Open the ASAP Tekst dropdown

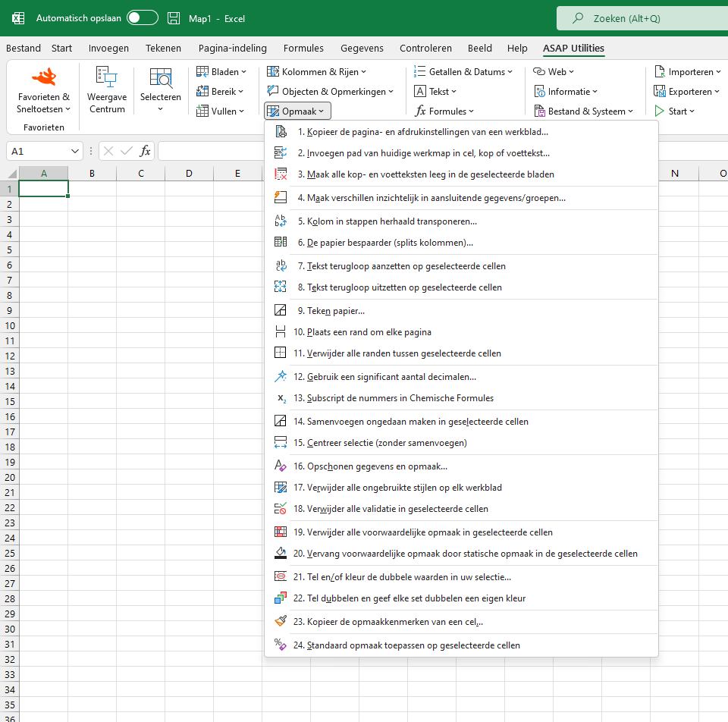pyautogui.click(x=435, y=92)
